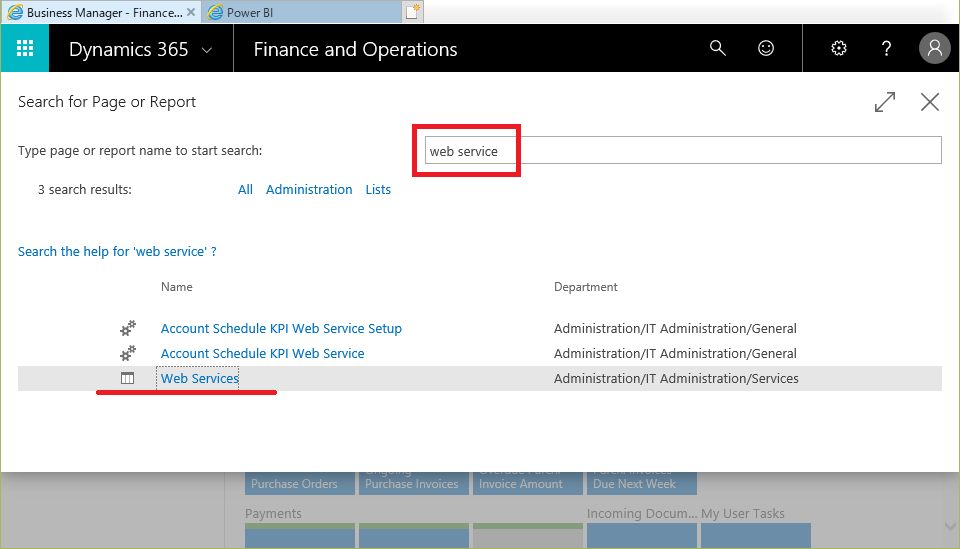Click the '3 search results:' label
Viewport: 960px width, 549px height.
[84, 190]
